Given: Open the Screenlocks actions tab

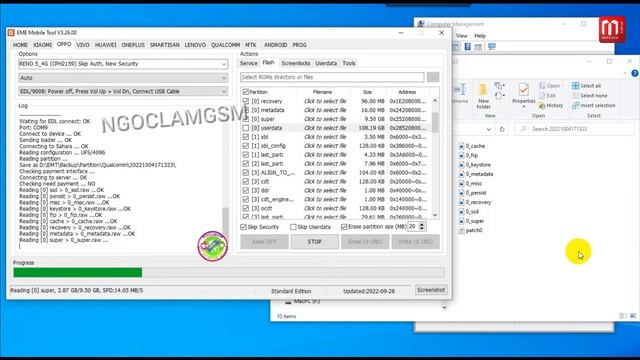Looking at the screenshot, I should [x=296, y=63].
